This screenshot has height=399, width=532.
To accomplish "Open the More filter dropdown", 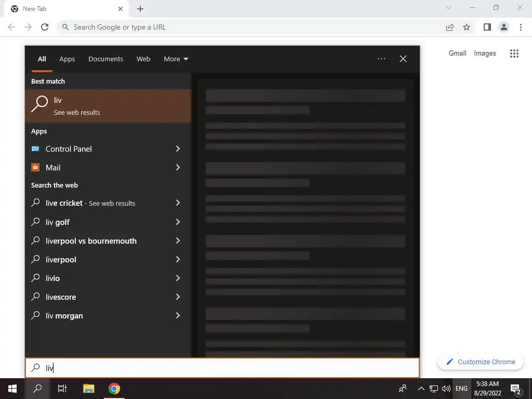I will (176, 59).
